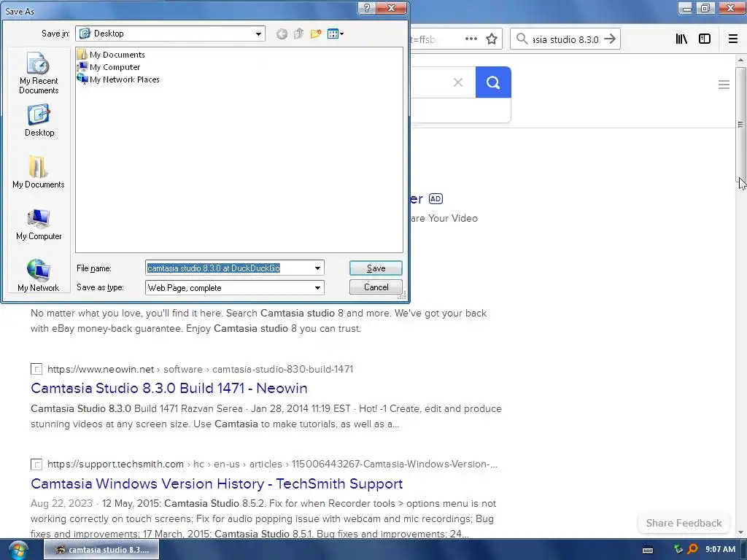Open My Recent Documents in places bar
747x560 pixels.
coord(39,74)
